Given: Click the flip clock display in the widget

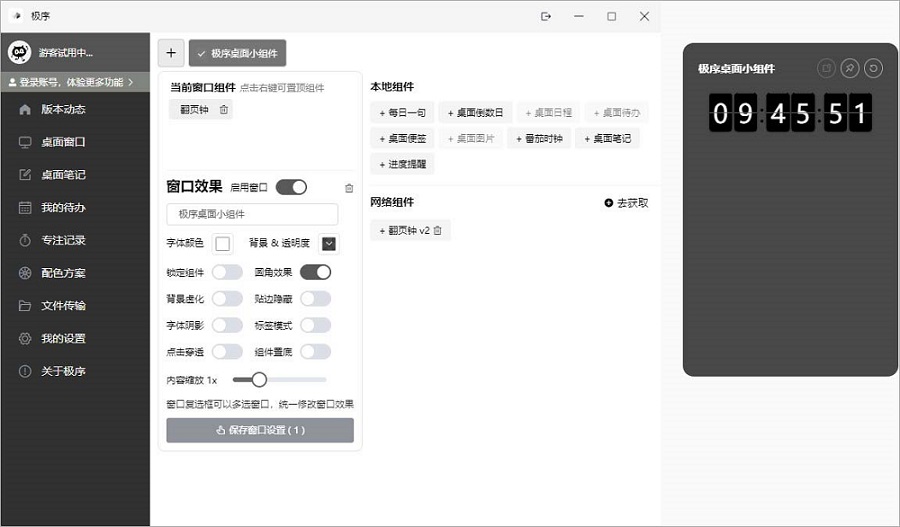Looking at the screenshot, I should pos(790,113).
